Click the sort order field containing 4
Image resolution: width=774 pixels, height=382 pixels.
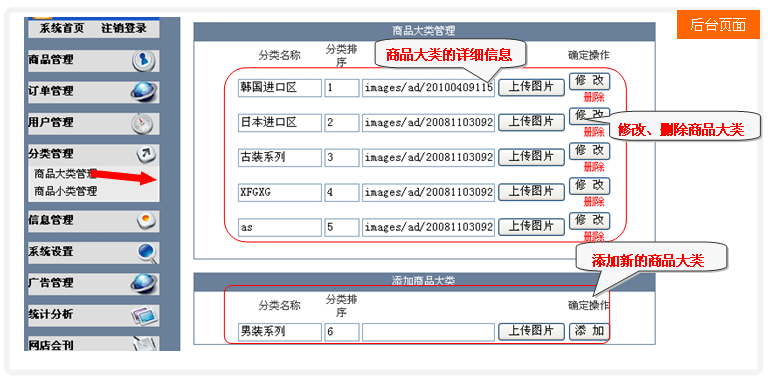pos(342,192)
